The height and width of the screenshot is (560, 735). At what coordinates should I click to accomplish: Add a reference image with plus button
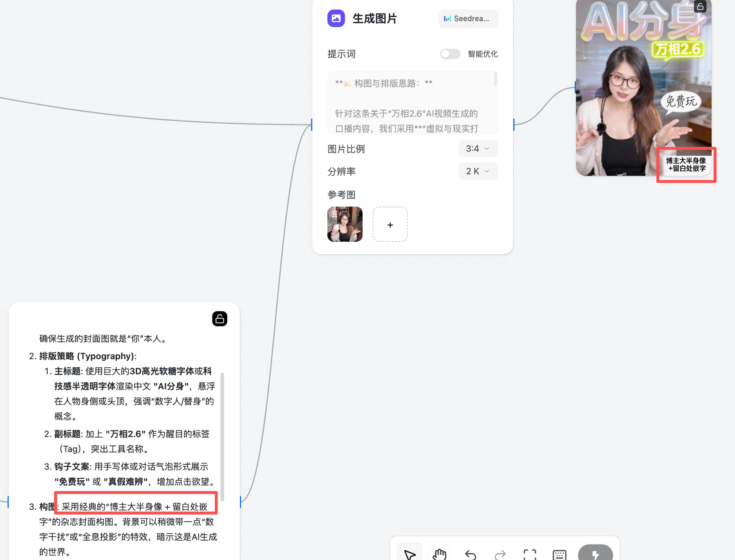coord(390,224)
